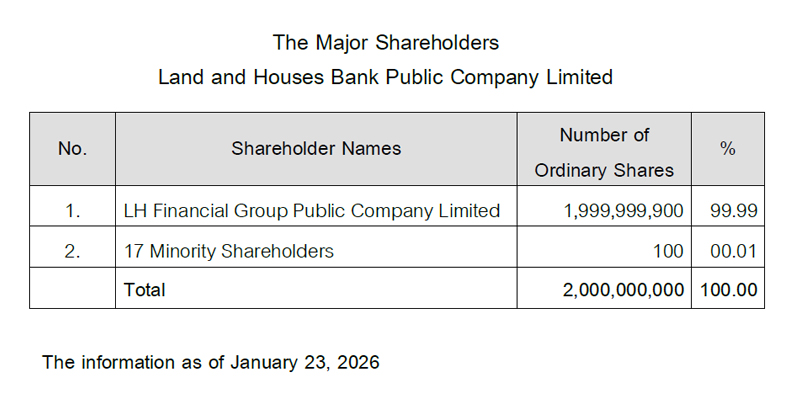Click the 100 shares cell
Viewport: 800px width, 400px height.
coord(668,251)
